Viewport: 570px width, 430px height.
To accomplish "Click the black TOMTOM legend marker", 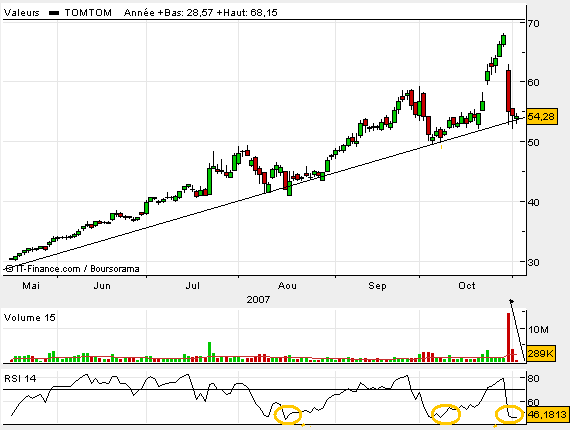I will coord(54,13).
